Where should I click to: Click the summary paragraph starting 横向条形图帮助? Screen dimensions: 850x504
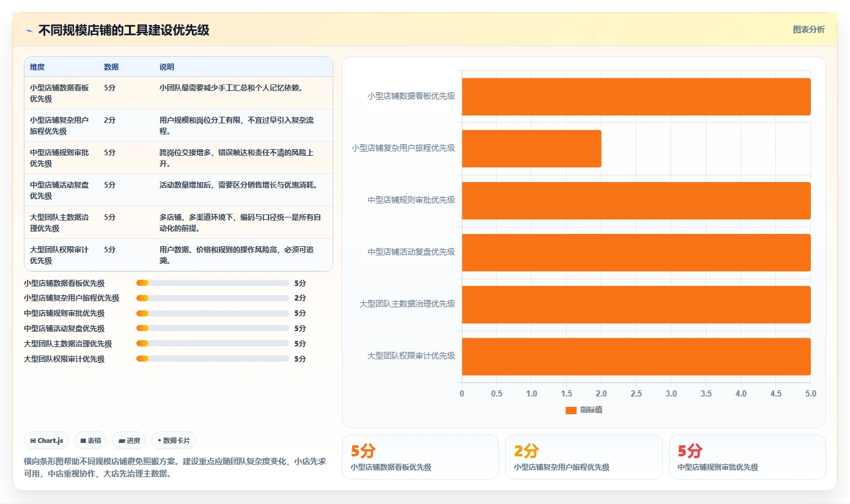(175, 467)
